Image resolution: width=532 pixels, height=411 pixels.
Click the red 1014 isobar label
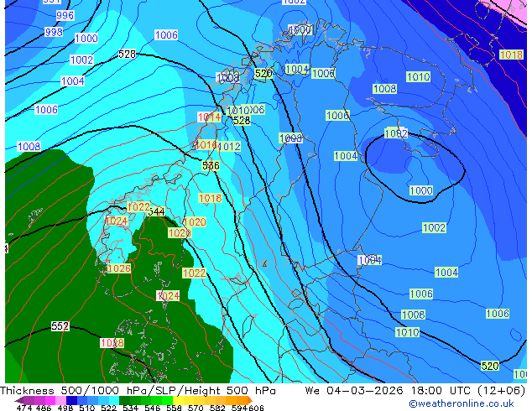click(x=209, y=117)
